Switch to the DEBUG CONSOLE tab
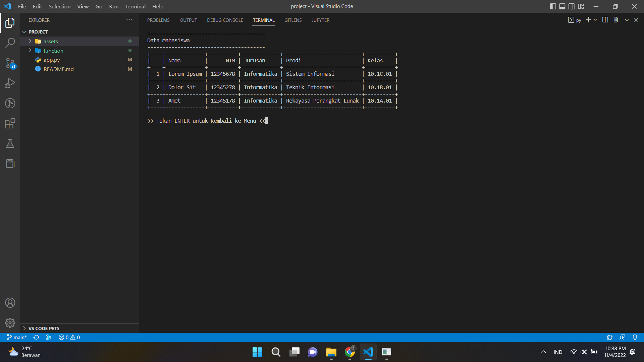Screen dimensions: 644x362 tap(225, 20)
